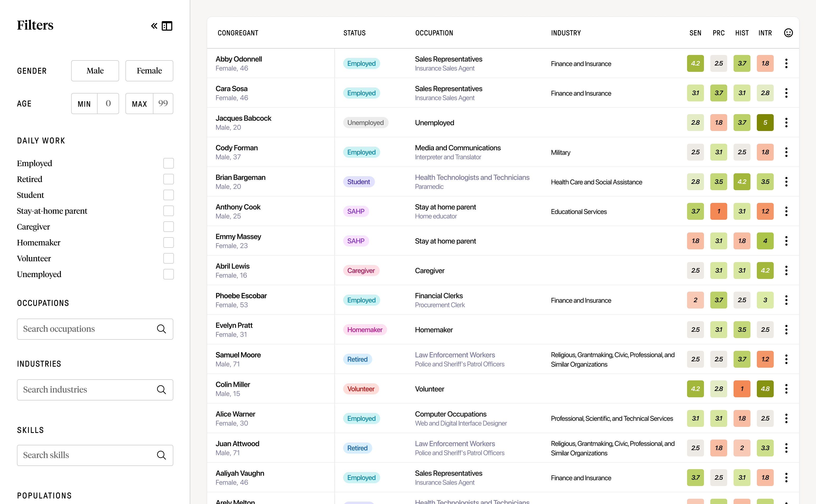
Task: Click the Volunteer status badge for Colin Miller
Action: pyautogui.click(x=361, y=389)
